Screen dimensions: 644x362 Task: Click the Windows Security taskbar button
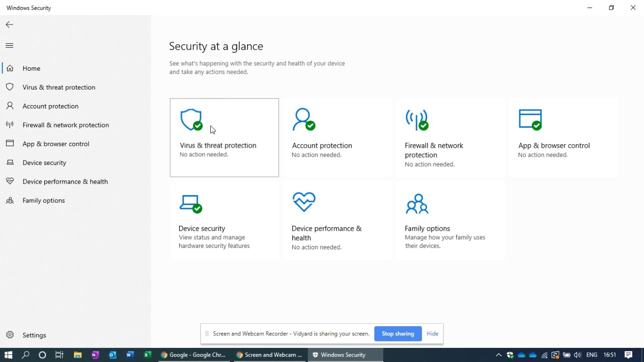[x=346, y=355]
